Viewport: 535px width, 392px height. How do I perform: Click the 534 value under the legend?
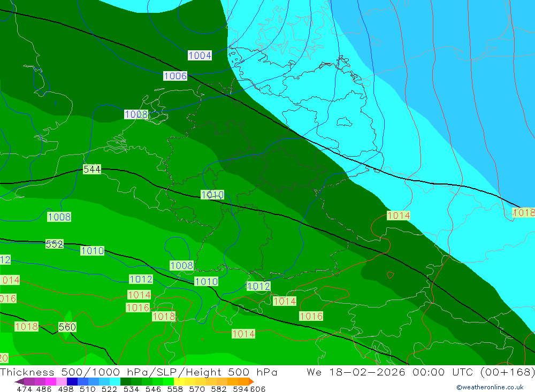(x=131, y=389)
